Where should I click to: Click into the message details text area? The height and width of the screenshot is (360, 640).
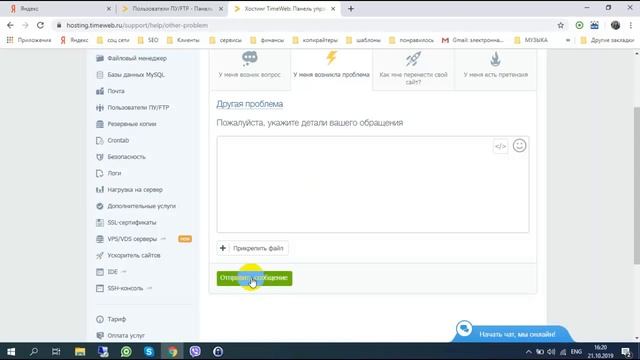click(373, 184)
